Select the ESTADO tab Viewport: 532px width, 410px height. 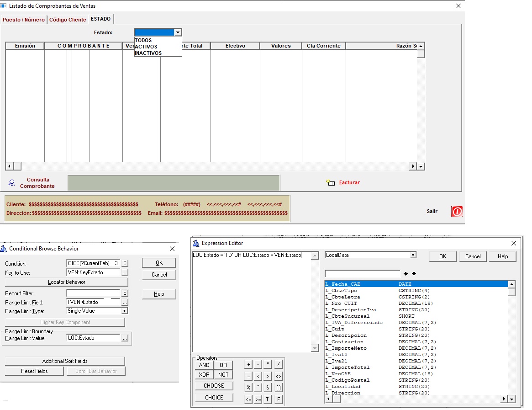101,19
